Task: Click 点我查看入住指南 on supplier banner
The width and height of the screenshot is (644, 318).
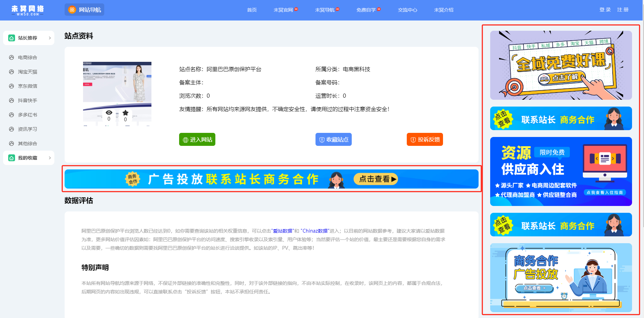Action: pos(605,193)
